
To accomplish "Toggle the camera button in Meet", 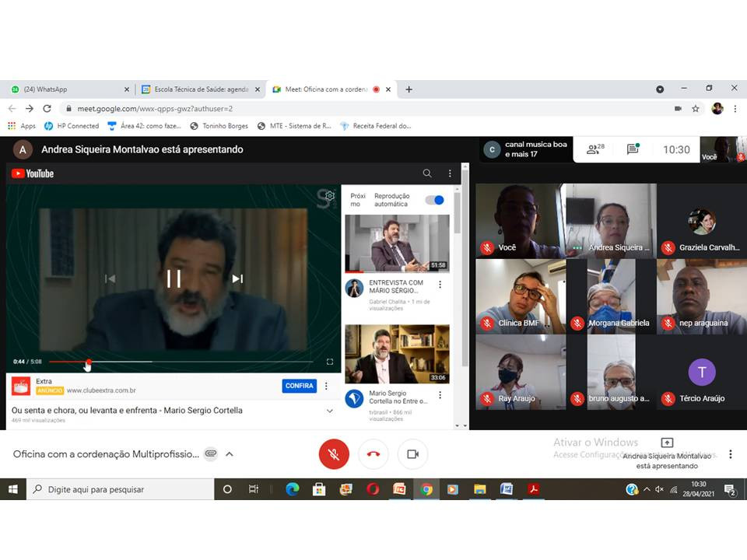I will [x=412, y=454].
